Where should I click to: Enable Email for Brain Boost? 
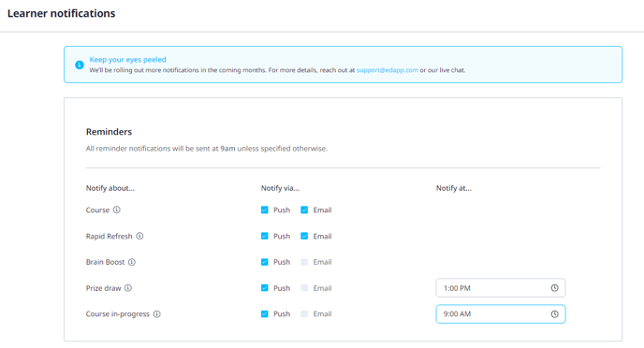tap(304, 262)
